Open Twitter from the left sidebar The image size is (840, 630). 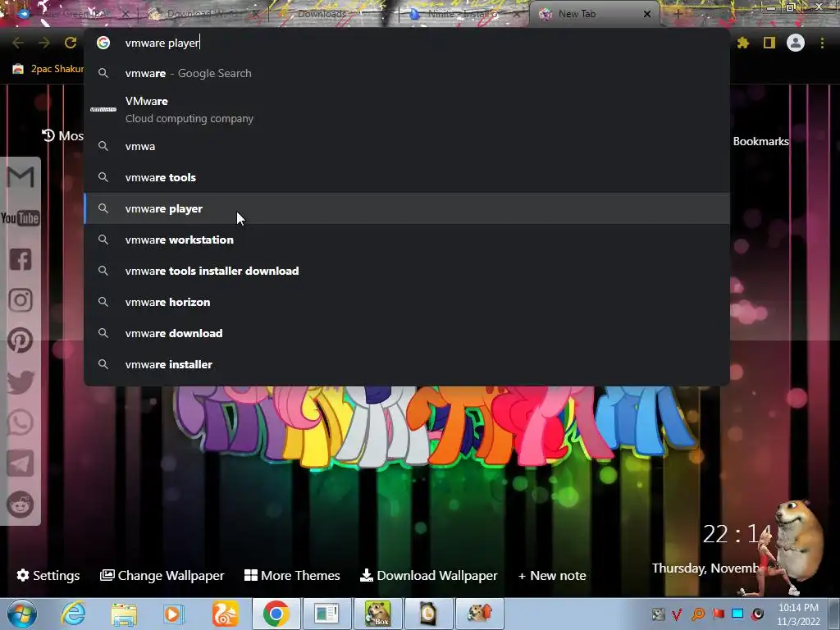21,382
